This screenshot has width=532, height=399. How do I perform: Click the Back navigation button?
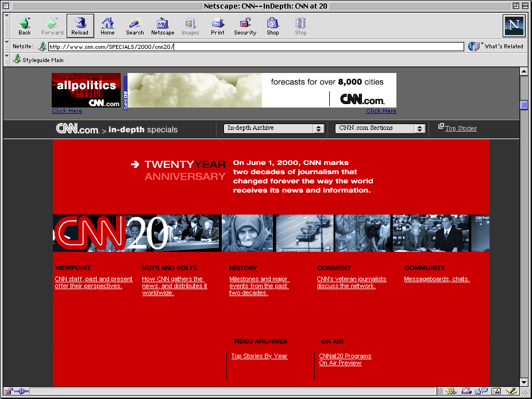click(x=25, y=26)
